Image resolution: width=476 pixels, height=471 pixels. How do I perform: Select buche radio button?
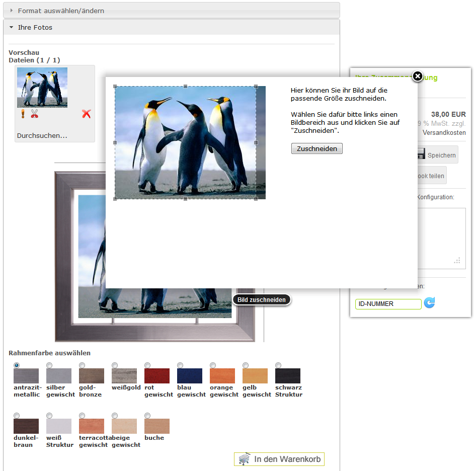147,416
